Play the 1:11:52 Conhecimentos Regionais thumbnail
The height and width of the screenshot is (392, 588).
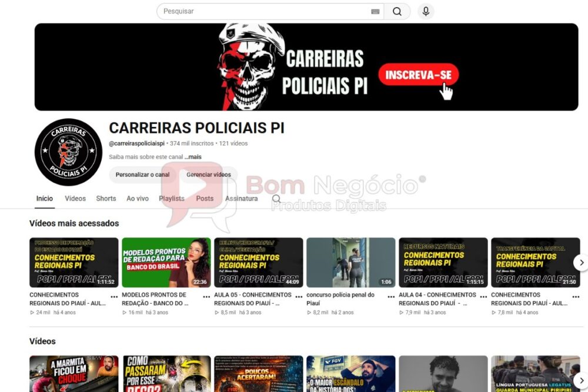(x=74, y=262)
